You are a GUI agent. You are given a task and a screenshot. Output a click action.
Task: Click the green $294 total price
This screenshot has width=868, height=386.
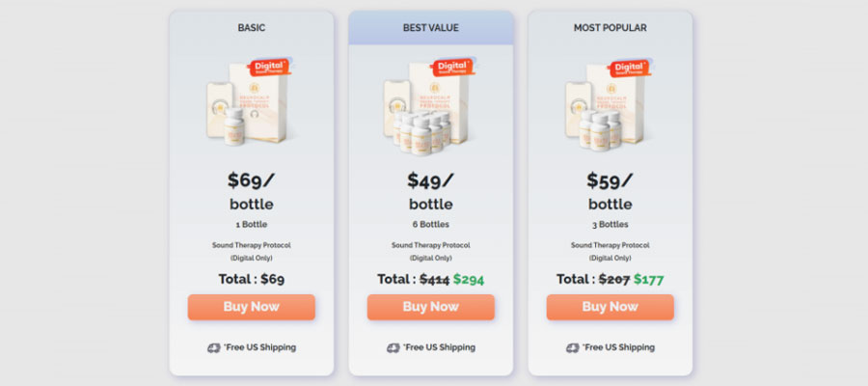point(469,279)
